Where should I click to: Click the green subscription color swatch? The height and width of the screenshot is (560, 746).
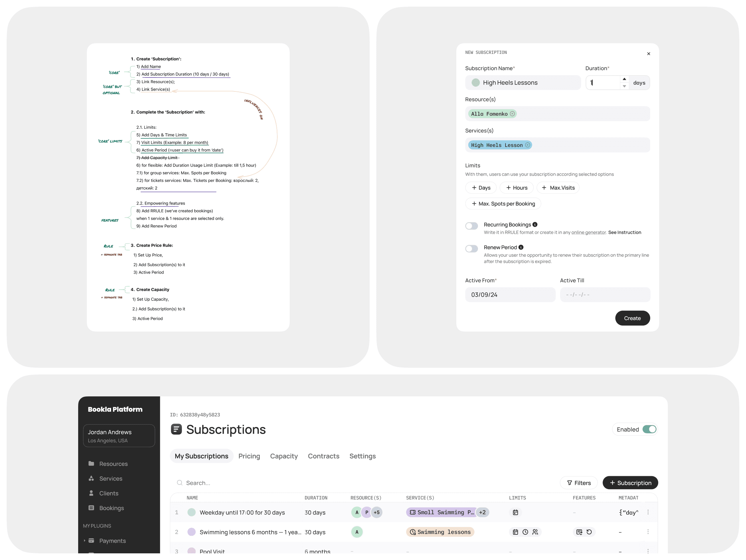(x=476, y=82)
